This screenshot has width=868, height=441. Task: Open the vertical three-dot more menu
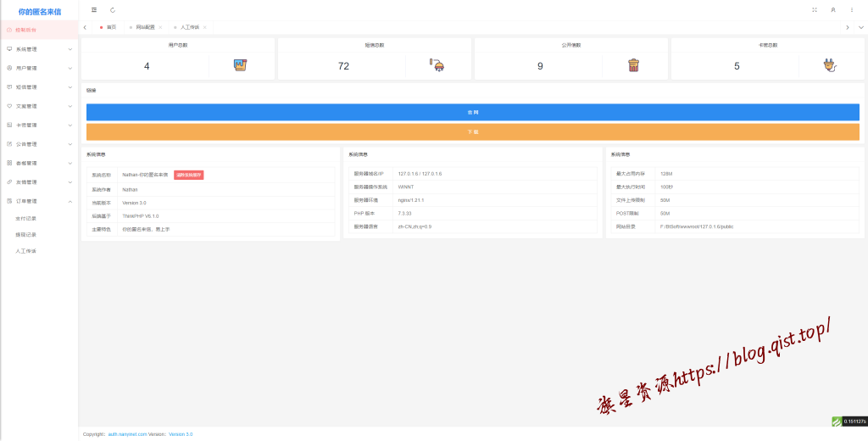tap(852, 10)
